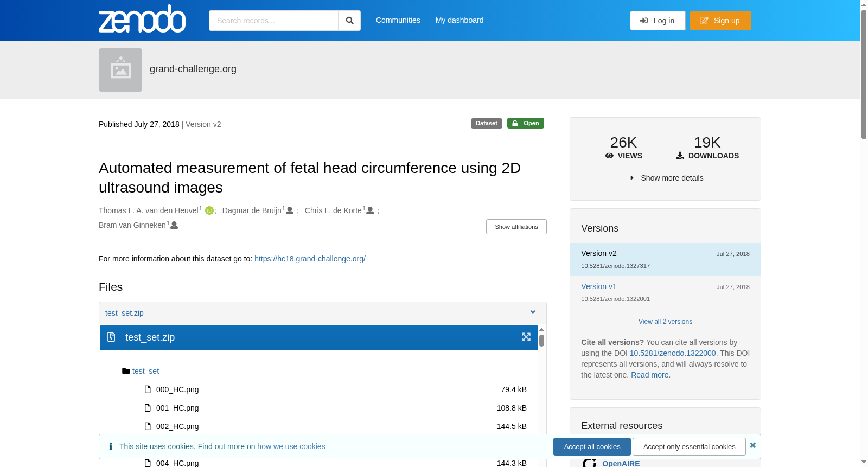Open the test_set folder in preview
868x467 pixels.
(x=145, y=371)
